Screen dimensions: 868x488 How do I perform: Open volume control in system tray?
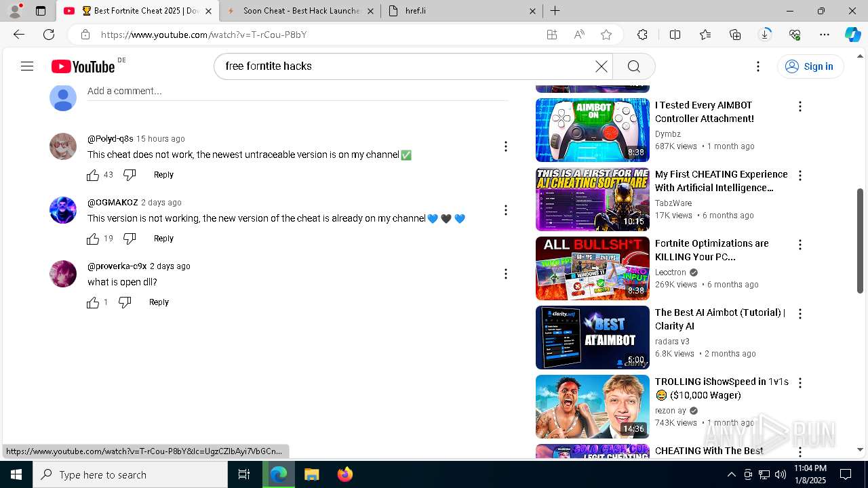pos(781,474)
